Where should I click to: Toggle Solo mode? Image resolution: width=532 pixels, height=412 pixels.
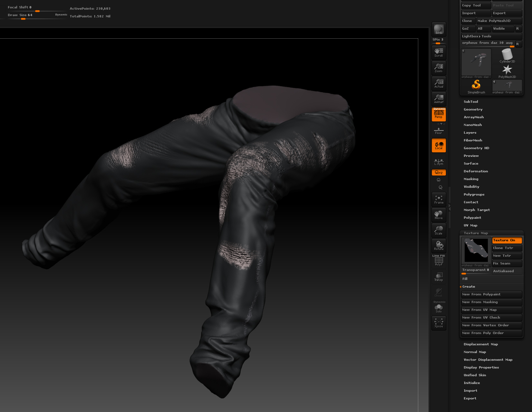pos(439,308)
